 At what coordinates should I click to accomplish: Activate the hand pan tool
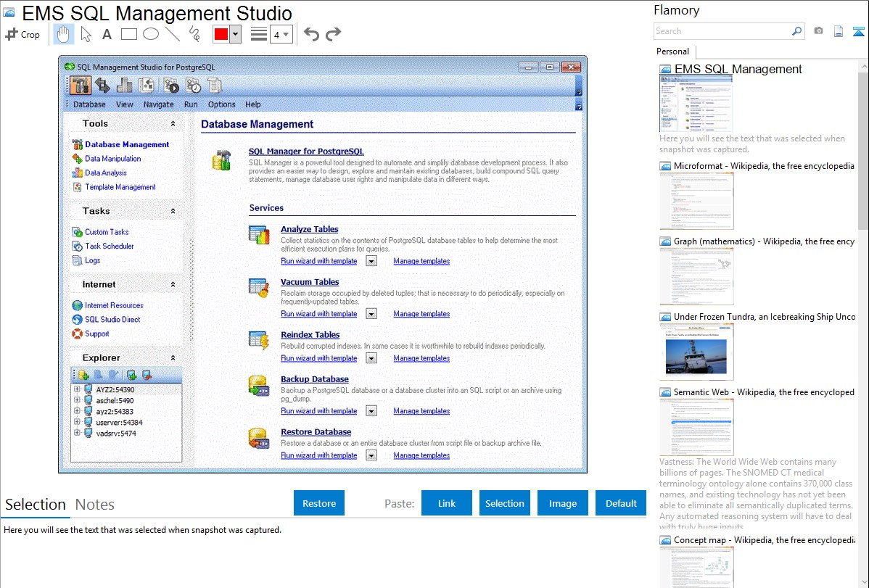63,34
